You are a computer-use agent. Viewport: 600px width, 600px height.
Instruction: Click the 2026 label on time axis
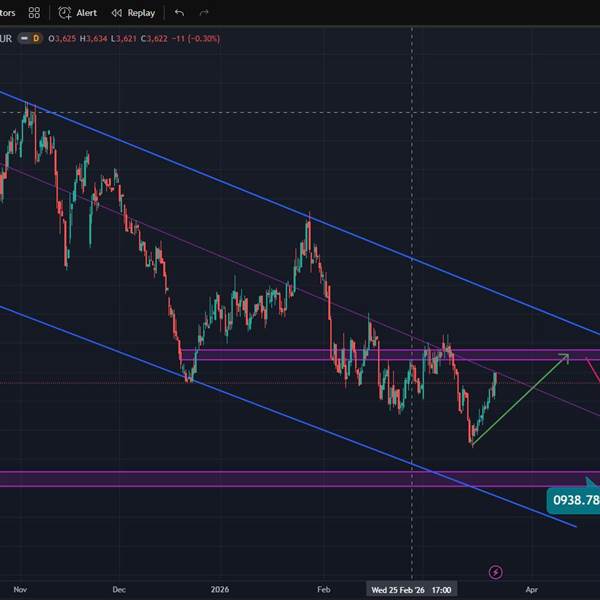pyautogui.click(x=220, y=590)
